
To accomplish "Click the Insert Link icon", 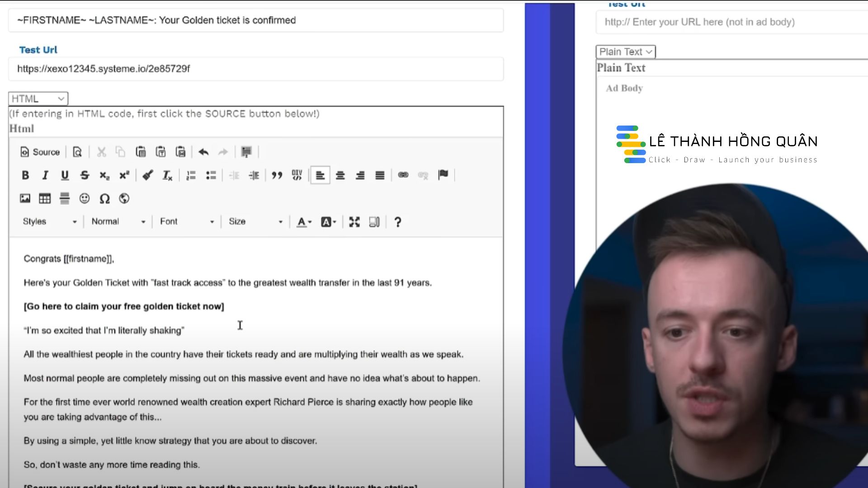I will tap(403, 175).
